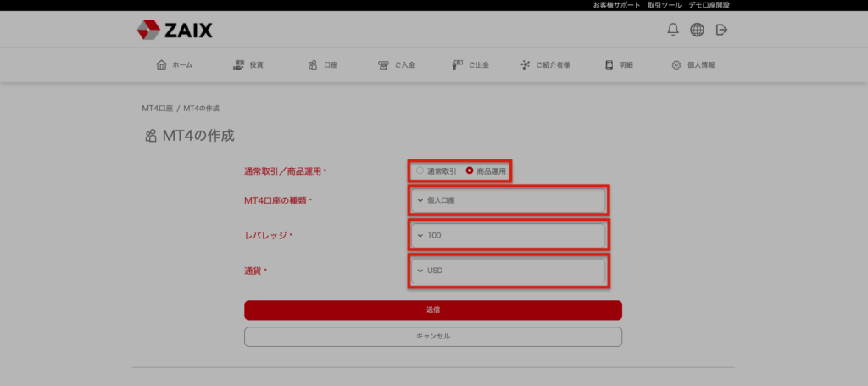Click the 個人情報 gear icon
Viewport: 868px width, 386px height.
pos(676,64)
